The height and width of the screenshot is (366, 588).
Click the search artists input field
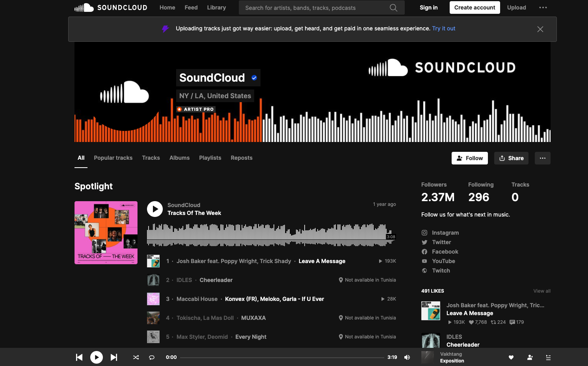(x=315, y=8)
